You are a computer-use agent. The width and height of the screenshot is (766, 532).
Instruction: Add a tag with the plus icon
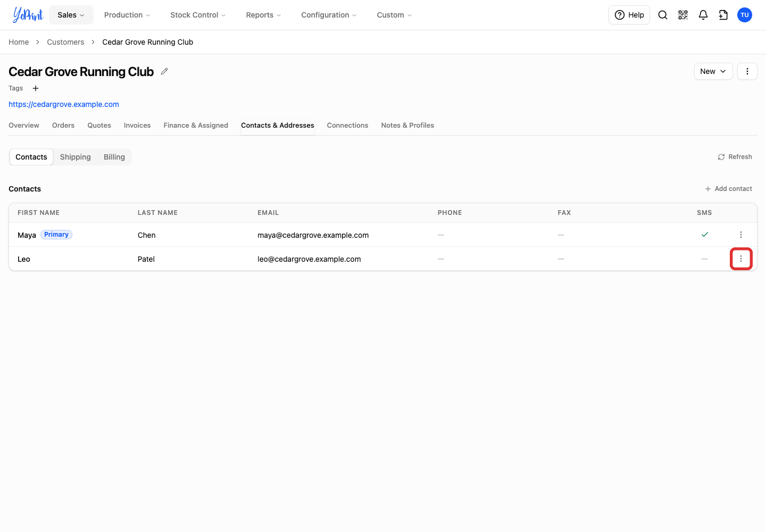[x=36, y=88]
